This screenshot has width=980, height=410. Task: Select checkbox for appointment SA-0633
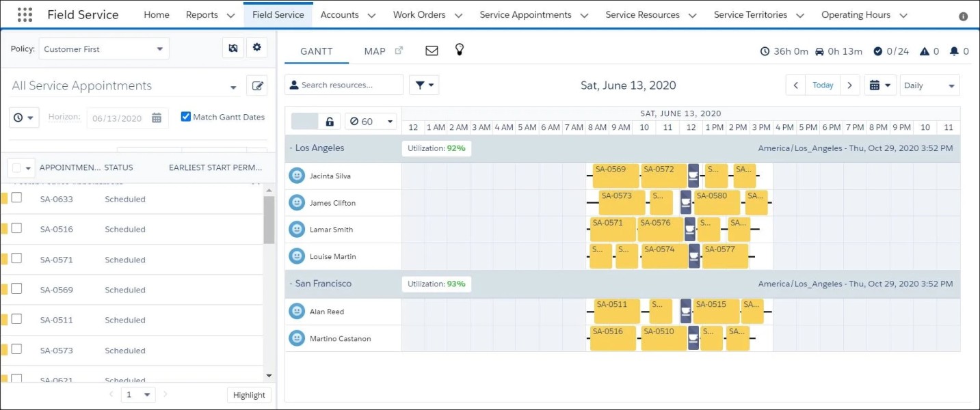(17, 198)
